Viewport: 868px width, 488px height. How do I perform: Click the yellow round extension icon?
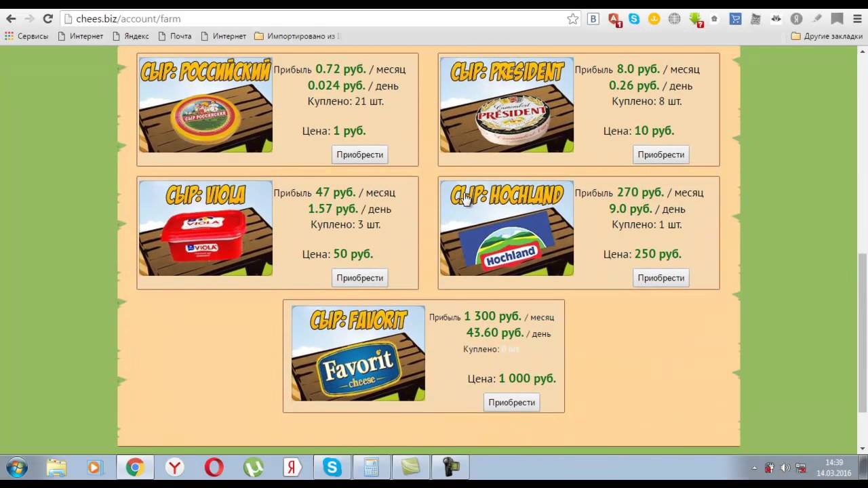click(x=654, y=19)
